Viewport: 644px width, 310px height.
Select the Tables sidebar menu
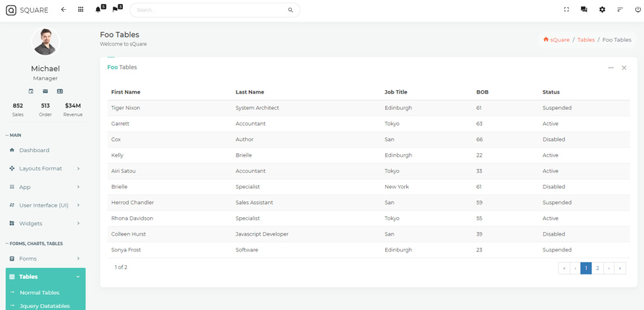point(45,276)
